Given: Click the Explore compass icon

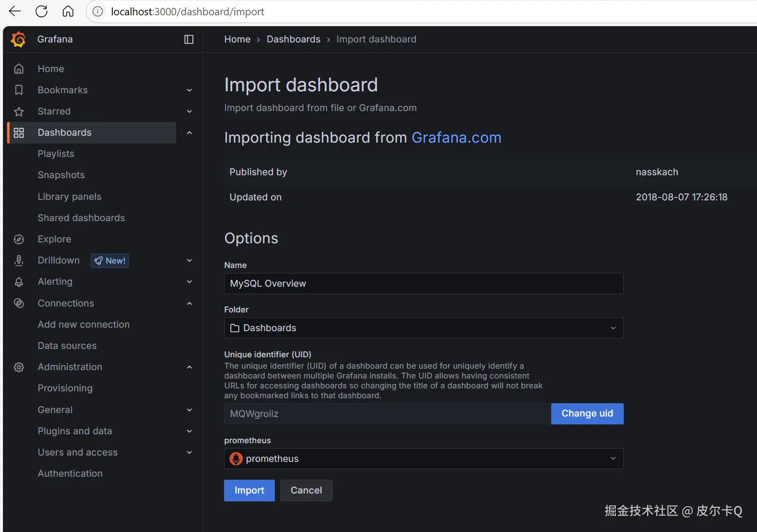Looking at the screenshot, I should 19,239.
